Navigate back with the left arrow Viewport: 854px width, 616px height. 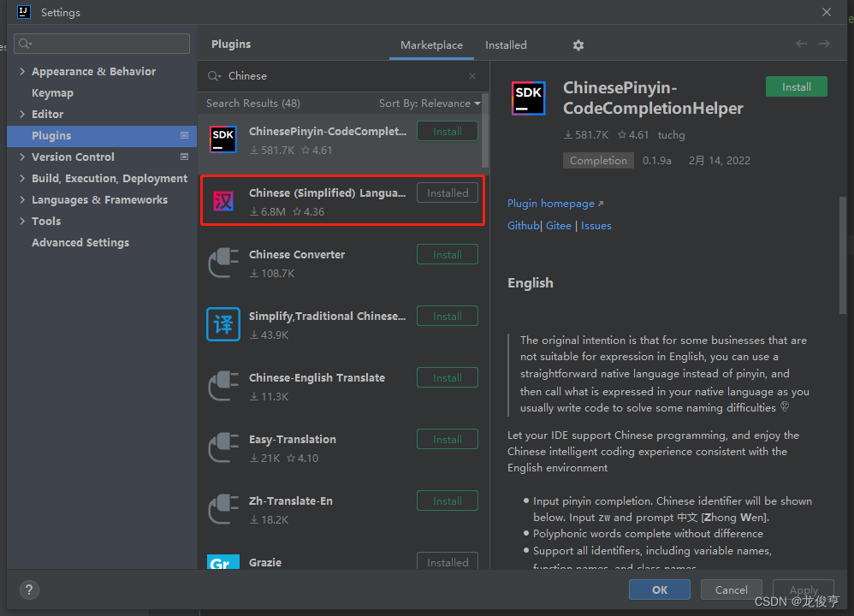tap(801, 44)
